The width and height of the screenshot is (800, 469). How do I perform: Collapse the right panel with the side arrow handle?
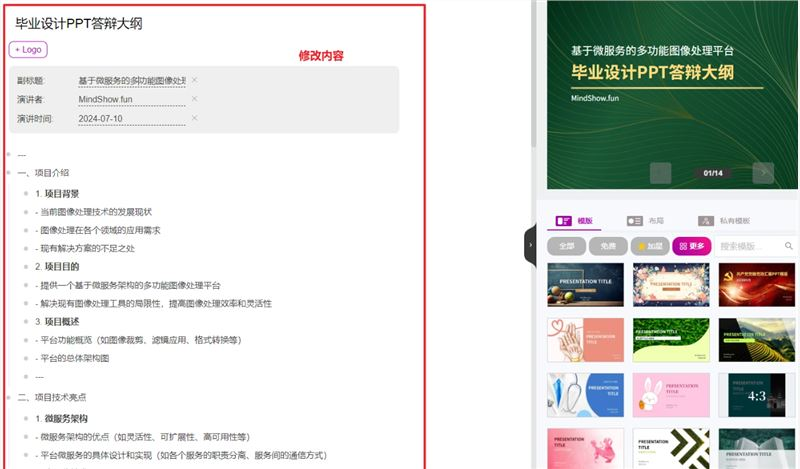click(530, 244)
